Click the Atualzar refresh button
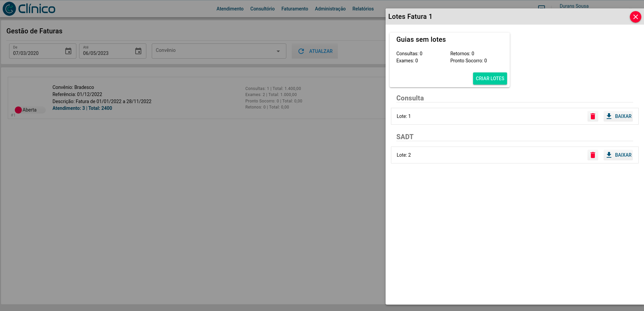The width and height of the screenshot is (644, 311). [315, 51]
